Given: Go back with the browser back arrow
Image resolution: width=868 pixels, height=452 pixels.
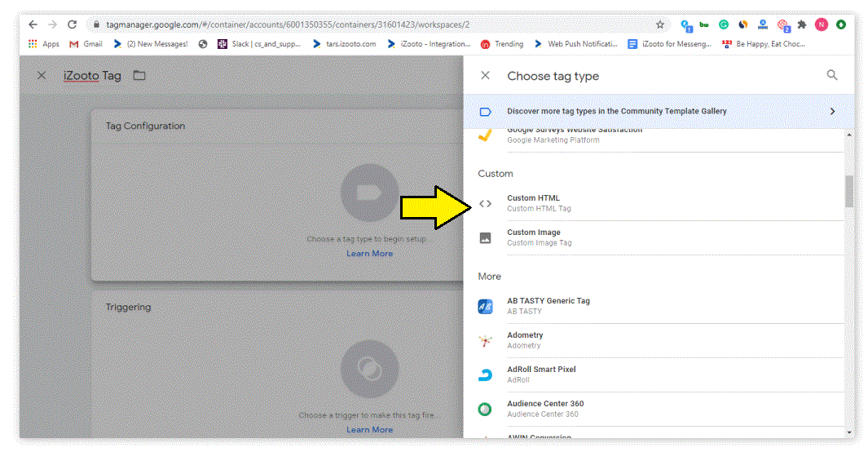Looking at the screenshot, I should 33,24.
